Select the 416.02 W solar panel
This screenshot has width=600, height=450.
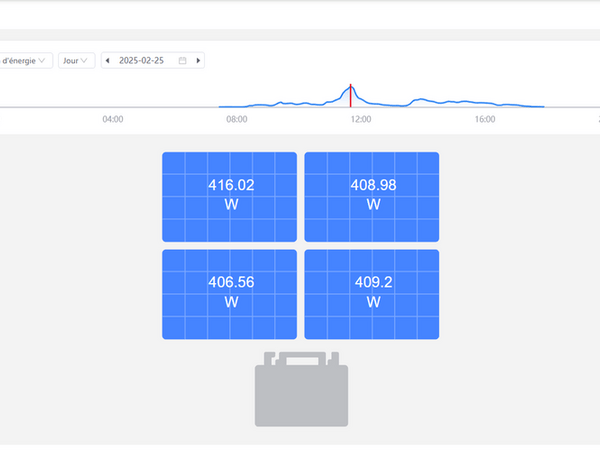coord(230,196)
